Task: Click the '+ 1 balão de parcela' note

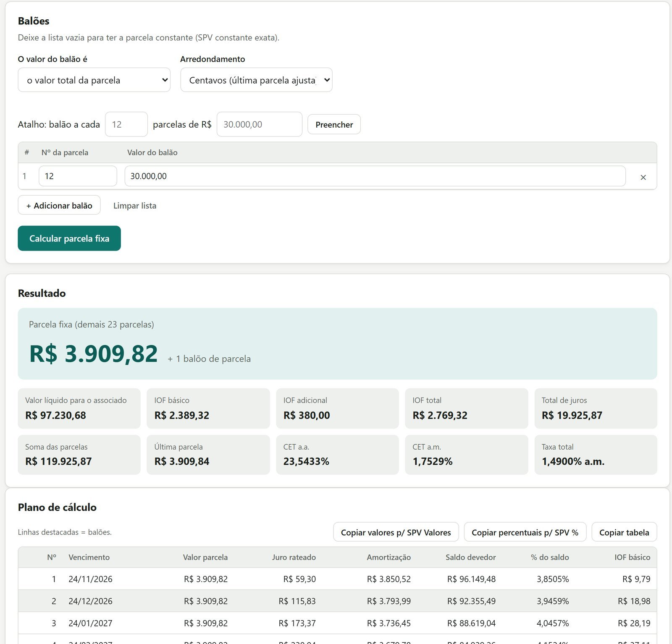Action: (209, 359)
